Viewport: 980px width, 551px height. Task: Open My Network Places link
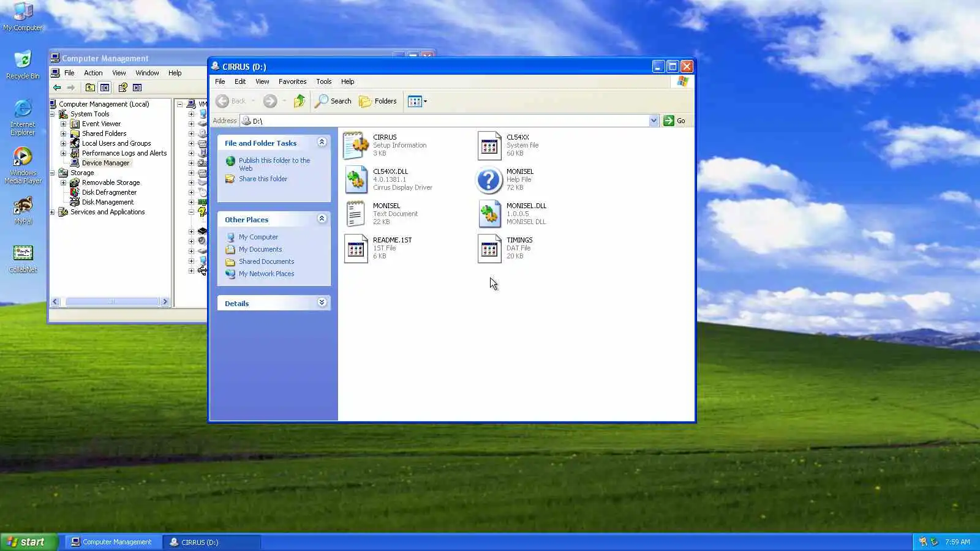point(266,274)
